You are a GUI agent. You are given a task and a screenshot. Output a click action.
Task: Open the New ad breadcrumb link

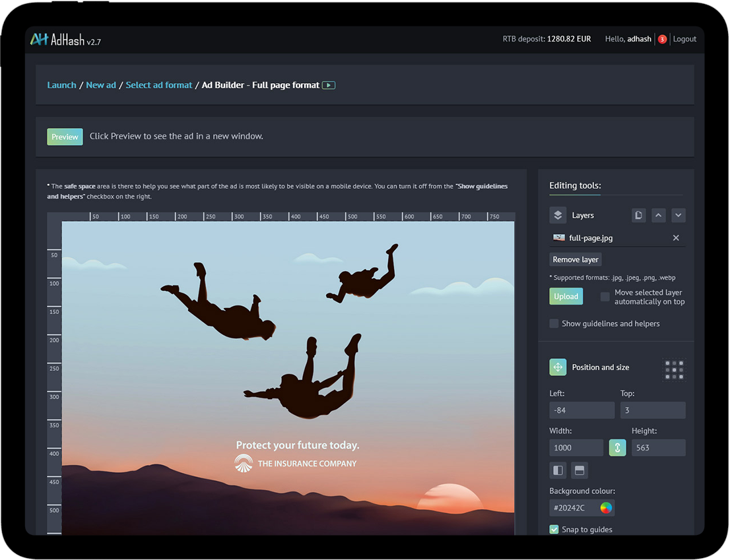click(100, 84)
